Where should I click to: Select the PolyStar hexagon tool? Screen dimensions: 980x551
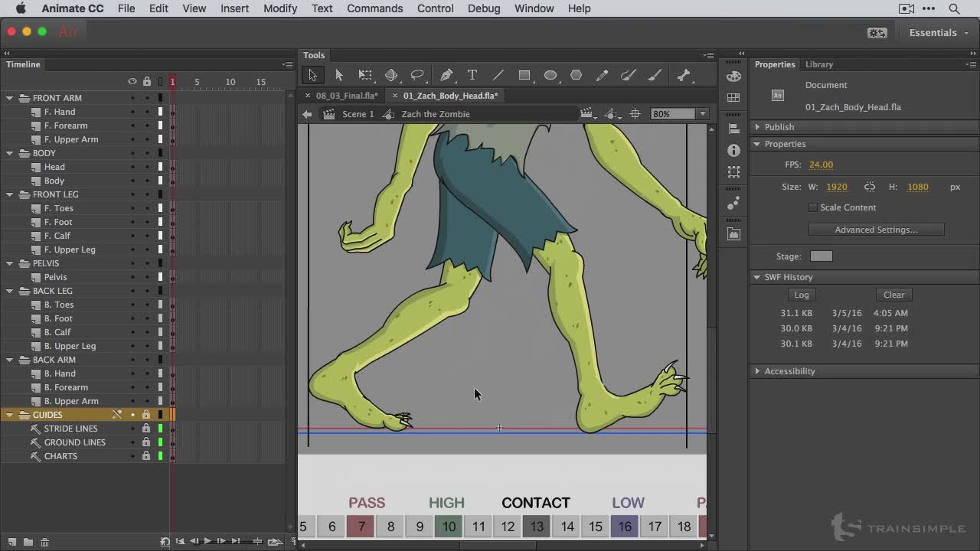tap(577, 75)
